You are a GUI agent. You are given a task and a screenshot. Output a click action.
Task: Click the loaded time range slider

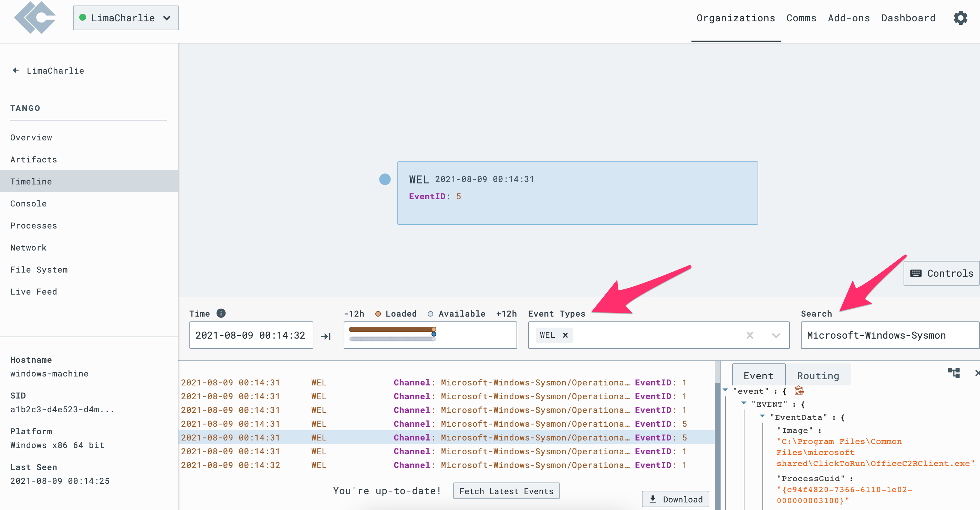(392, 329)
